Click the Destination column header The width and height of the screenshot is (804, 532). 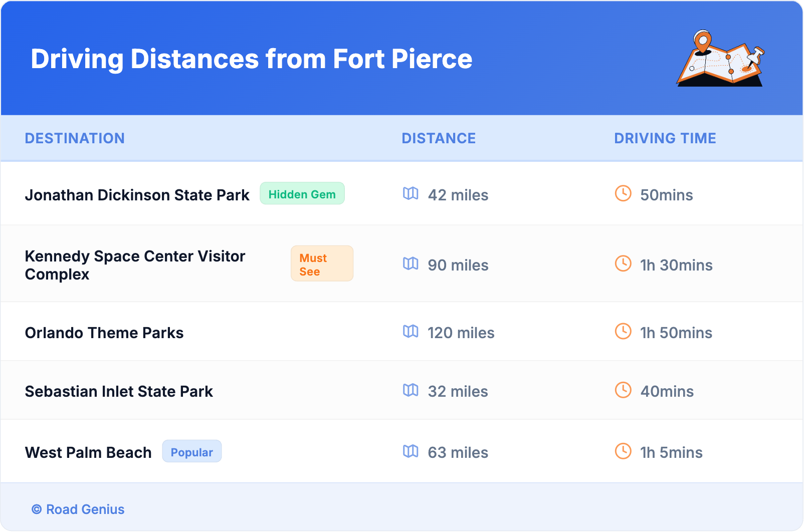[75, 138]
